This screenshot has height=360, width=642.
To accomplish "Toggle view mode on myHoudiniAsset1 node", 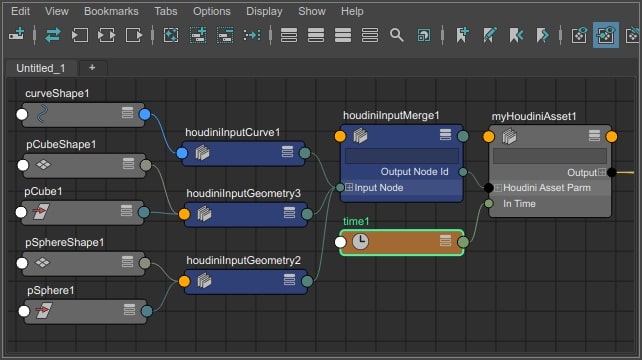I will (x=595, y=135).
